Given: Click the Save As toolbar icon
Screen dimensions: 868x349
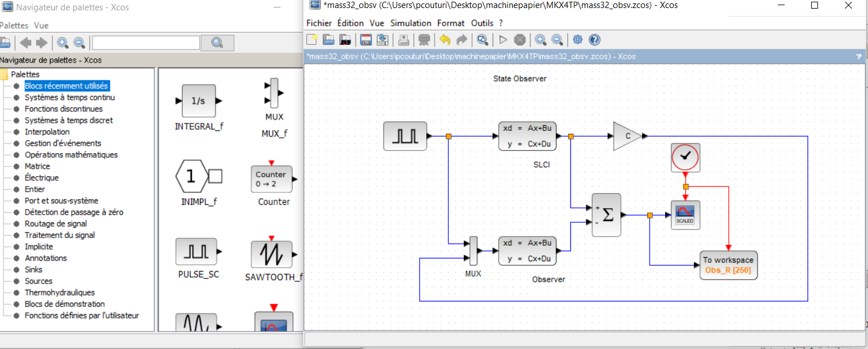Looking at the screenshot, I should point(382,40).
